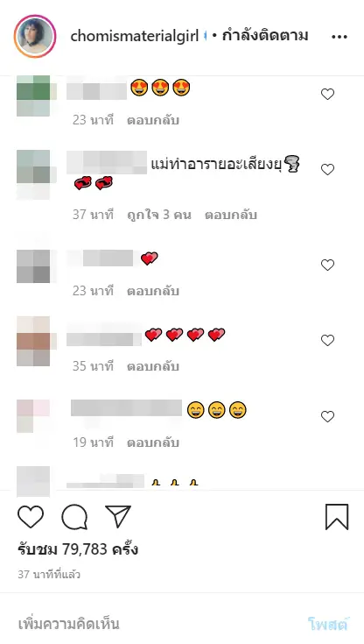Screen dimensions: 364x644
Task: Like the comment with four heart emojis
Action: (x=327, y=341)
